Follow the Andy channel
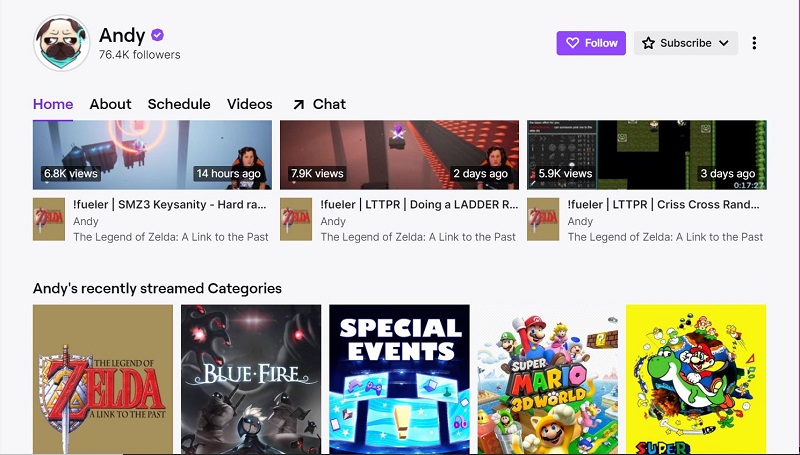800x455 pixels. click(591, 43)
